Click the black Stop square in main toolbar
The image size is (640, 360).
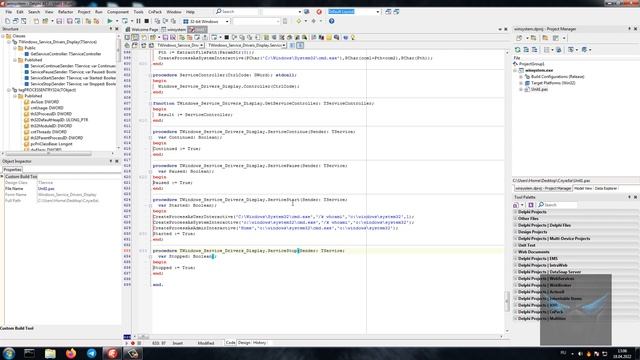click(x=147, y=21)
